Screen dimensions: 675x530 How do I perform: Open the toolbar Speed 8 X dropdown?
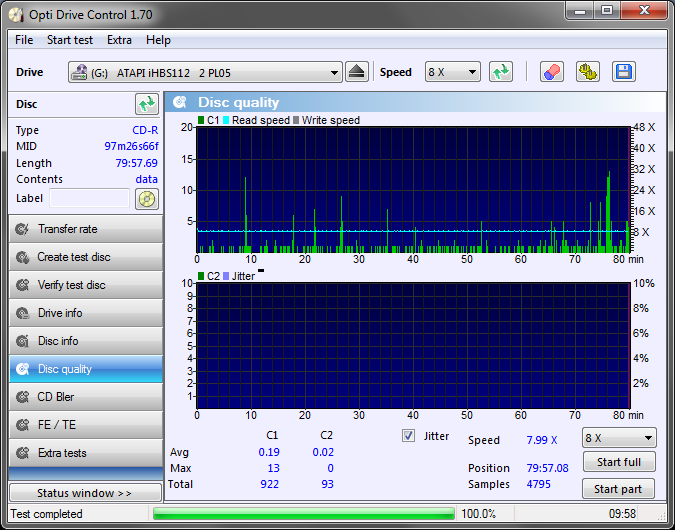[452, 72]
